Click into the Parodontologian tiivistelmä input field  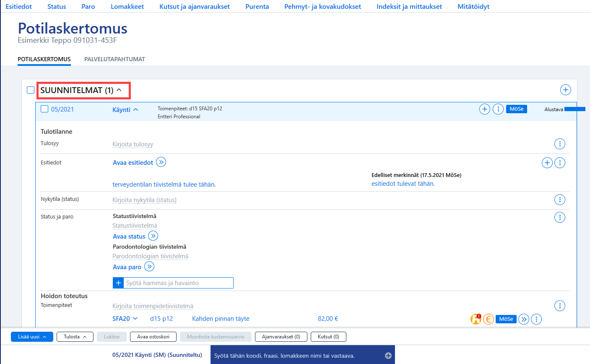(150, 256)
